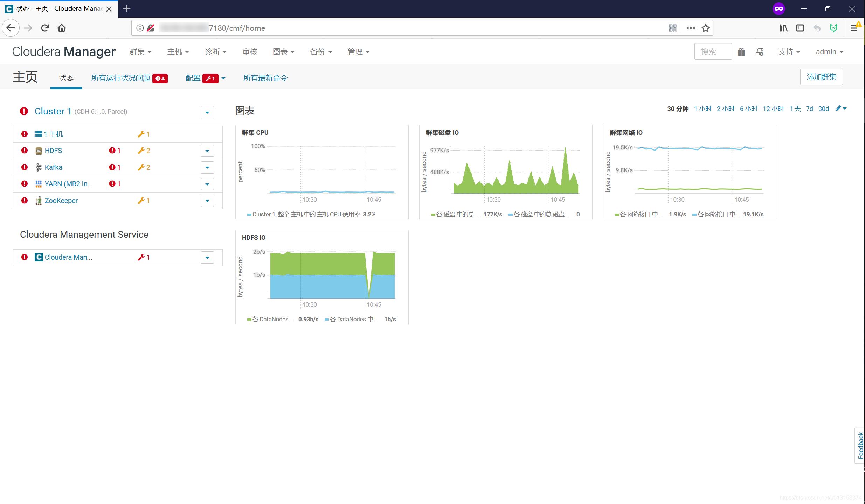Click the 添加群集 button
Viewport: 865px width, 504px height.
[x=821, y=77]
